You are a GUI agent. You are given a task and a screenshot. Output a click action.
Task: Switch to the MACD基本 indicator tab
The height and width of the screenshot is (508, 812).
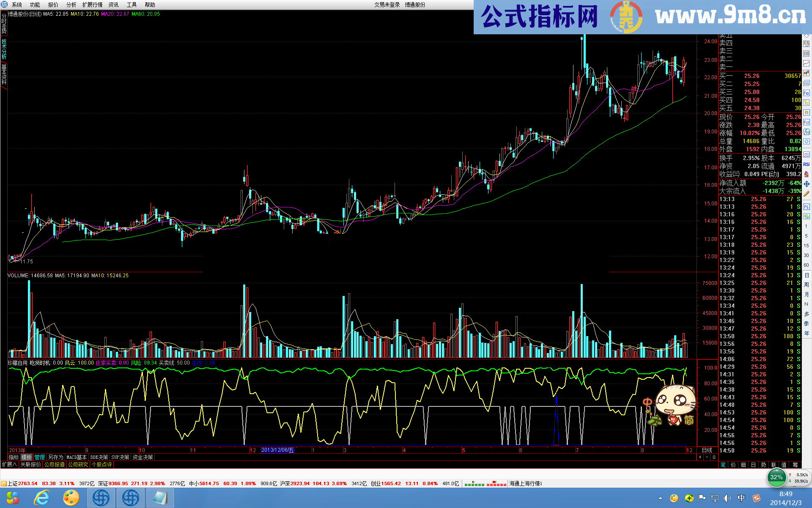[77, 457]
